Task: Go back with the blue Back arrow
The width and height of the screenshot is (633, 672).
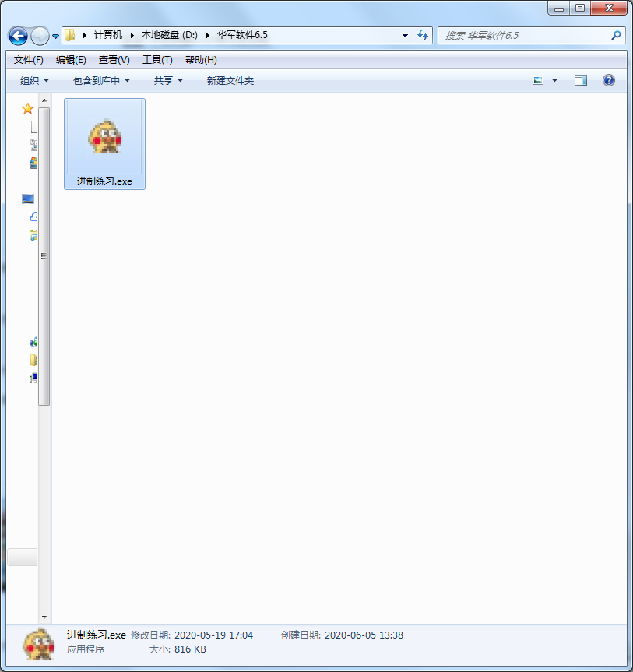Action: coord(18,36)
